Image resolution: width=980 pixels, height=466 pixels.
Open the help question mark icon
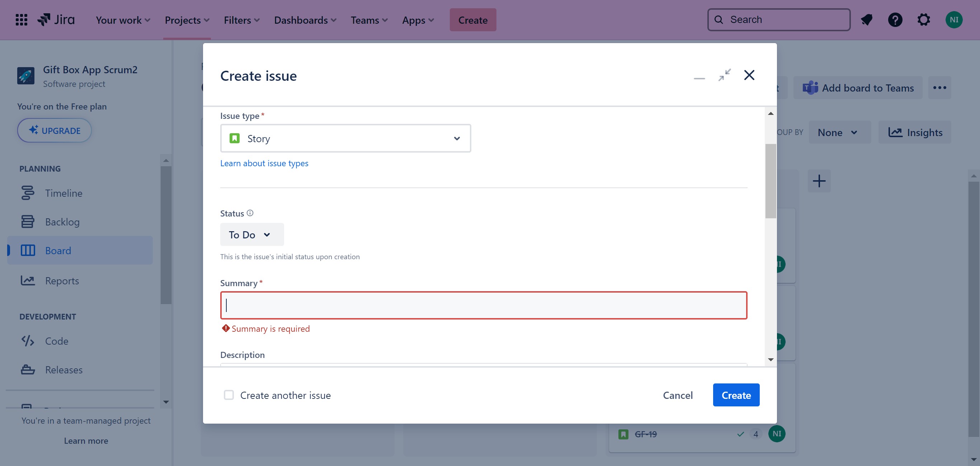click(x=895, y=20)
